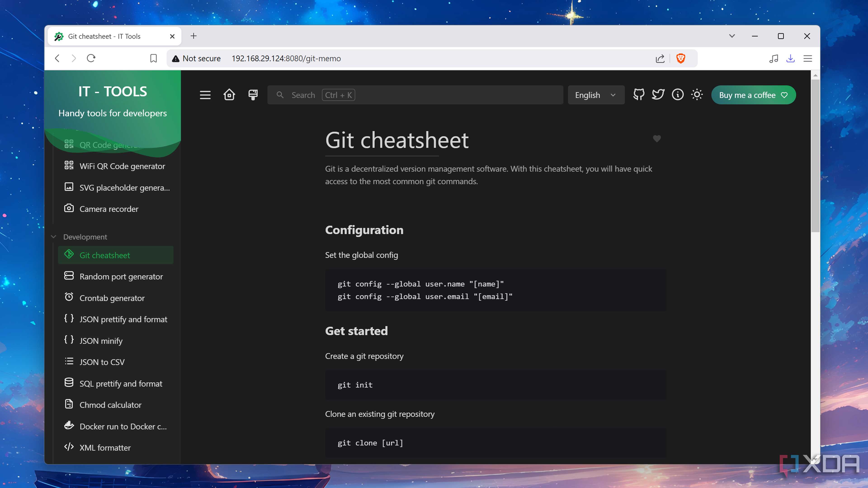Toggle light mode sun icon
This screenshot has width=868, height=488.
point(697,95)
